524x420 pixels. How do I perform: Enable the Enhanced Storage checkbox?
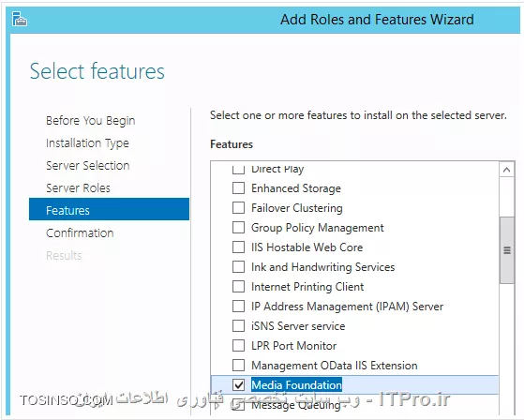pos(238,187)
